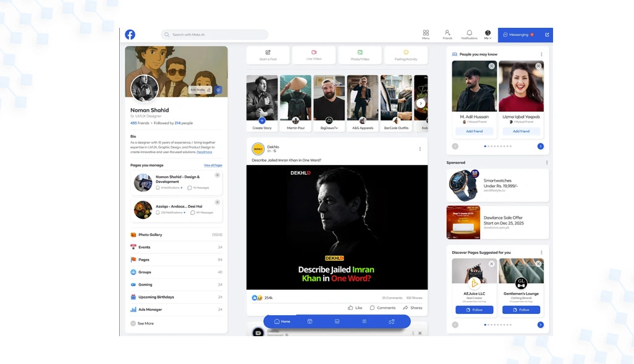This screenshot has width=634, height=364.
Task: Expand See More in sidebar
Action: (x=142, y=324)
